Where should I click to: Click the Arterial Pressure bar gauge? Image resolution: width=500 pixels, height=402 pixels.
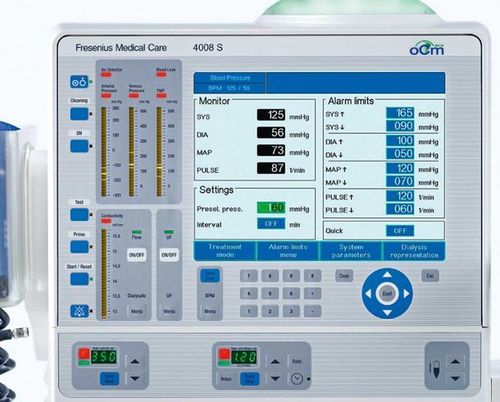104,152
